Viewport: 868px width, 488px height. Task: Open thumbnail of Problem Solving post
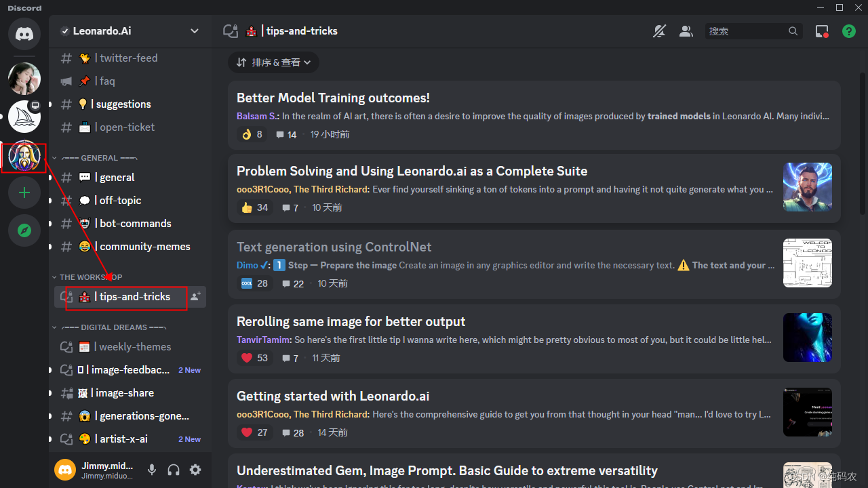pyautogui.click(x=808, y=187)
